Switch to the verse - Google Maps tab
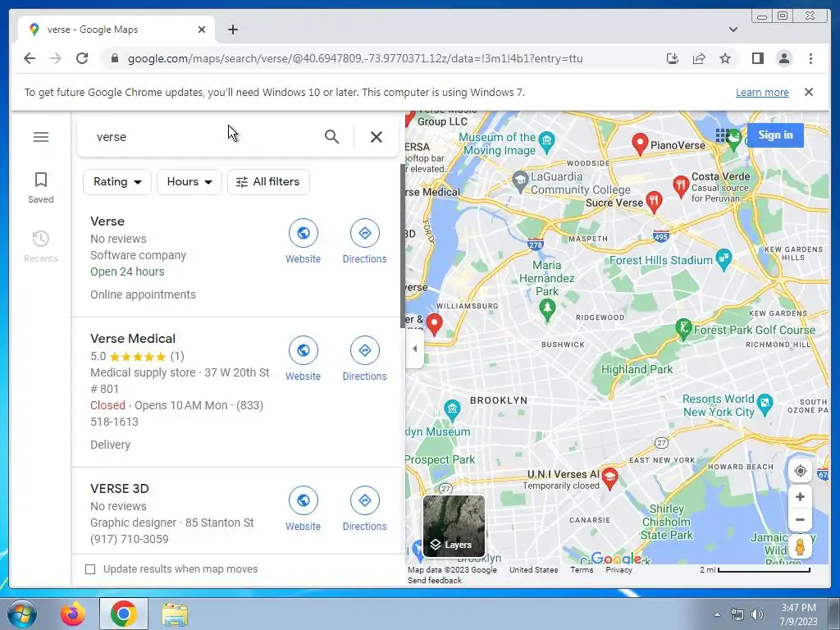840x630 pixels. pos(116,30)
